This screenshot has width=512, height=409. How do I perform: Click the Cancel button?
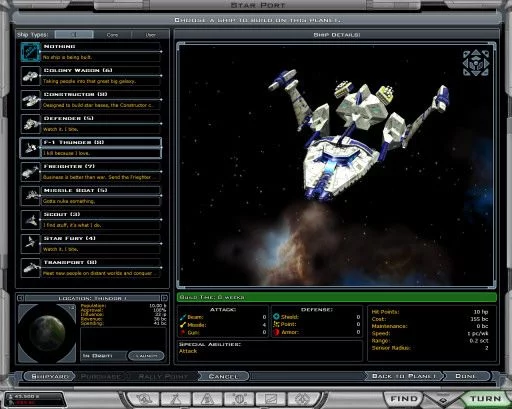[223, 376]
